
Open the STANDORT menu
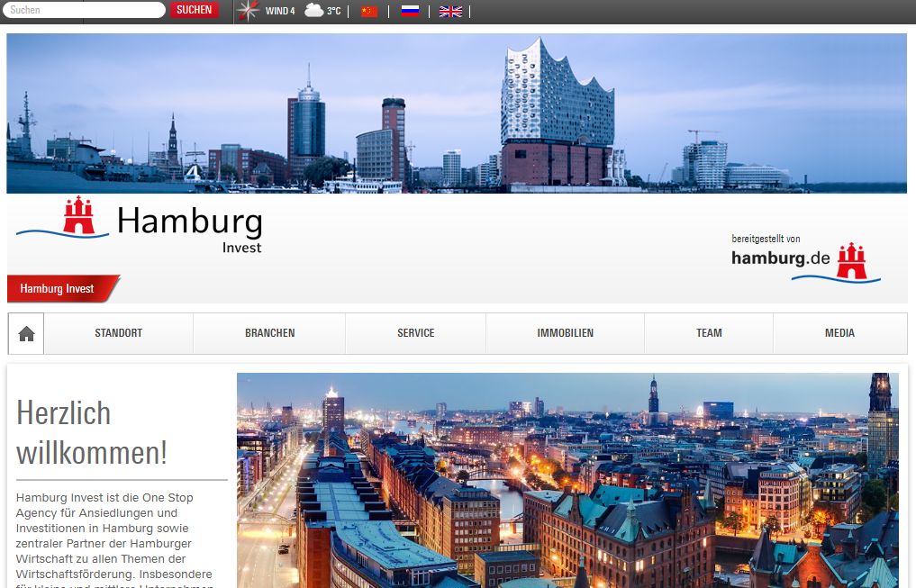click(119, 333)
